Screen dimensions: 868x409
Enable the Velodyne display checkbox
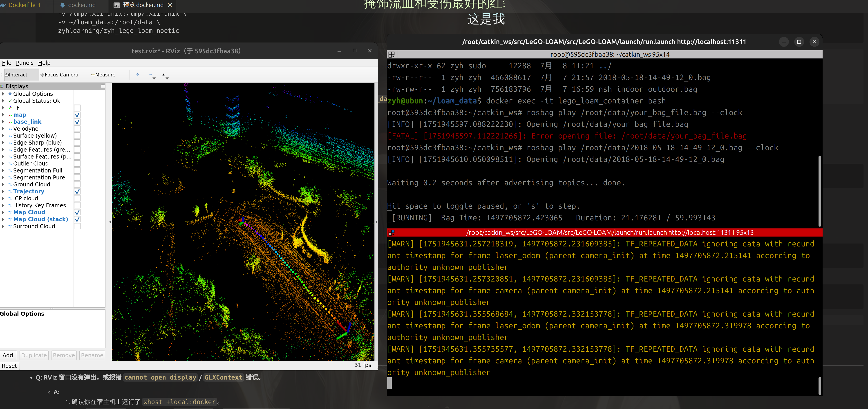(77, 129)
